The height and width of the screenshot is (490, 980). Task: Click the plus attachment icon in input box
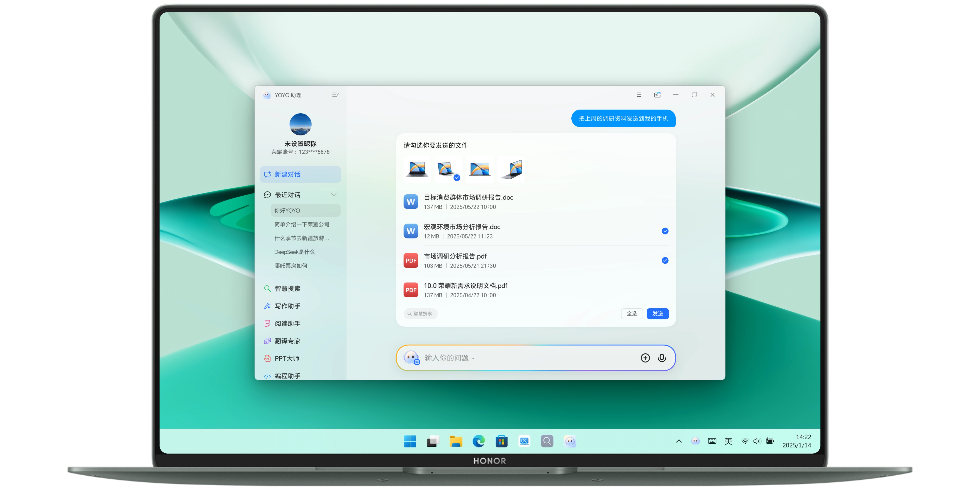pos(645,358)
